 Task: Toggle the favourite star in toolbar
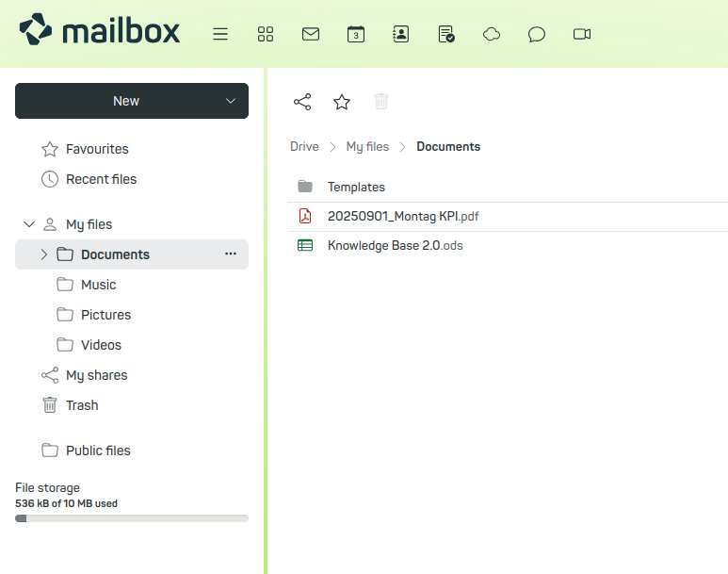tap(342, 102)
